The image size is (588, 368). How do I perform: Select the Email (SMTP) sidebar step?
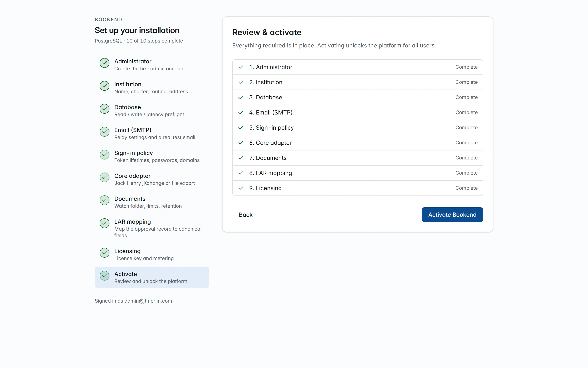152,133
